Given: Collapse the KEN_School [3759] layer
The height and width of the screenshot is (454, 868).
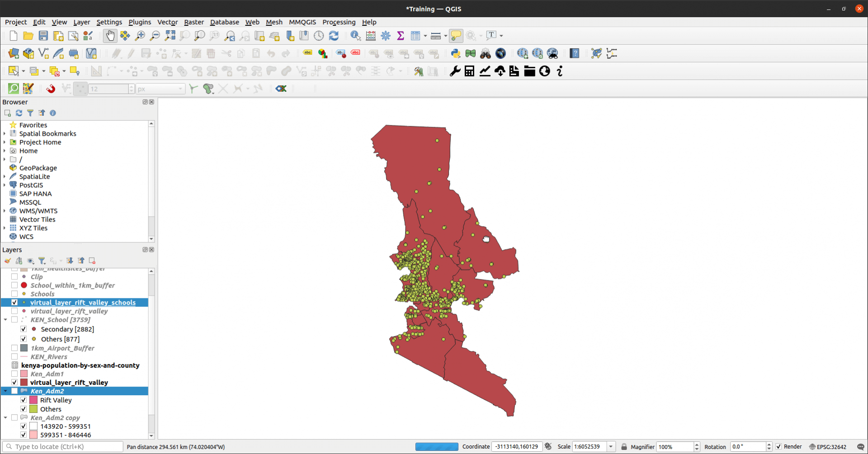Looking at the screenshot, I should (5, 320).
